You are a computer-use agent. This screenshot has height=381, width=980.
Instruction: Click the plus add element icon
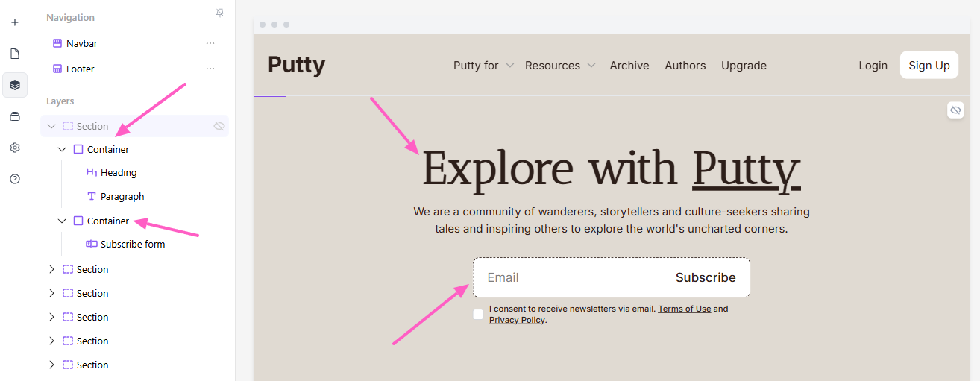pos(15,22)
